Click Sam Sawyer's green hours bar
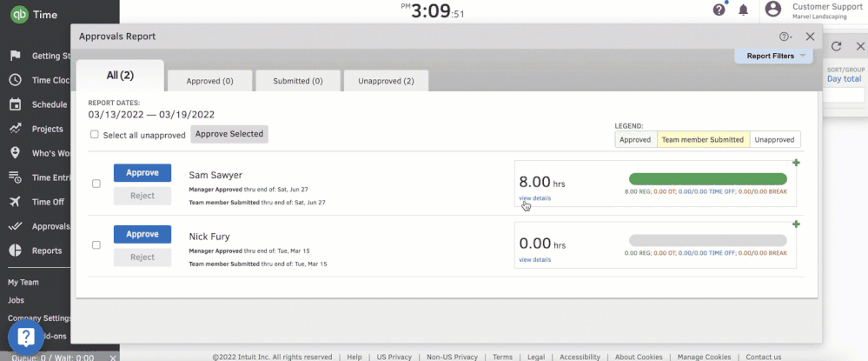This screenshot has width=868, height=361. [x=708, y=178]
